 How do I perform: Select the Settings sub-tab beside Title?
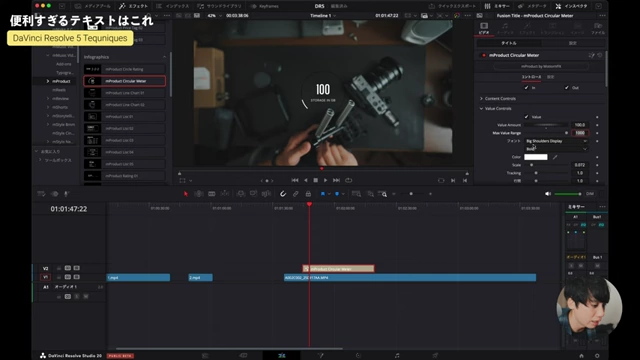coord(573,43)
